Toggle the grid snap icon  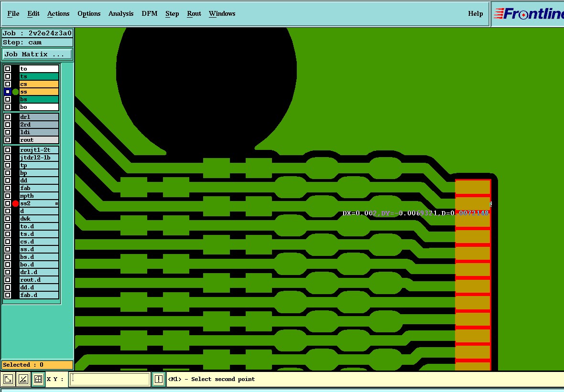point(38,379)
